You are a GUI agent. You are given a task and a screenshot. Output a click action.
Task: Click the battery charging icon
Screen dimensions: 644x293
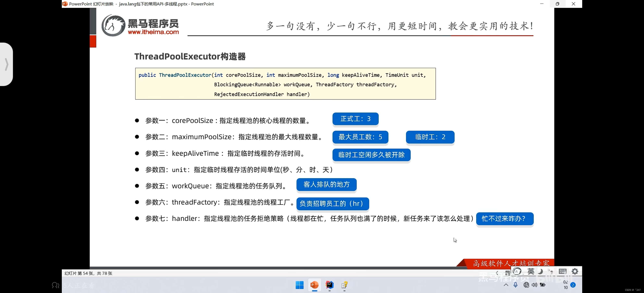pyautogui.click(x=543, y=285)
